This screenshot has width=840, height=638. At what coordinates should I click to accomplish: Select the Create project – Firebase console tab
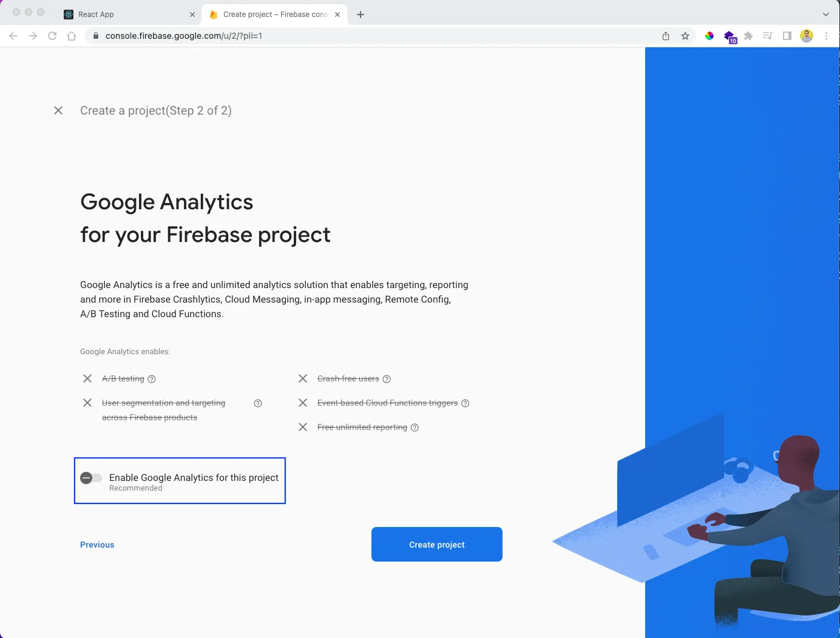pos(275,15)
